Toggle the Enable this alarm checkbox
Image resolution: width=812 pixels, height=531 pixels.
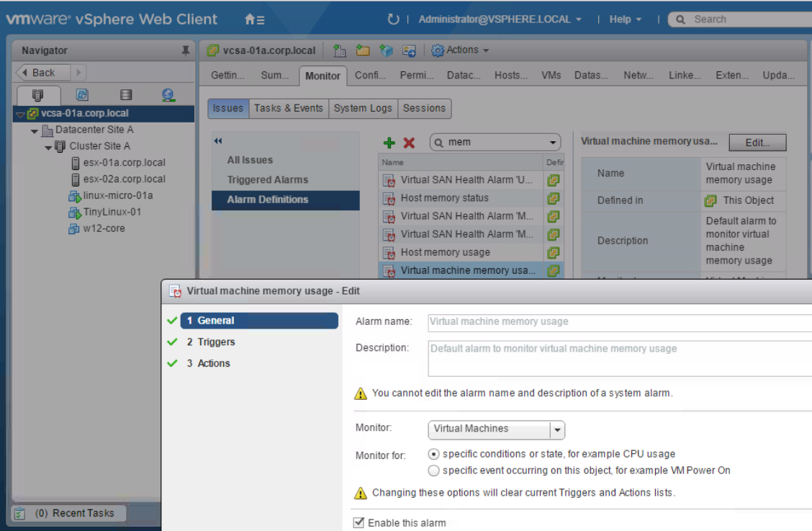pos(358,522)
